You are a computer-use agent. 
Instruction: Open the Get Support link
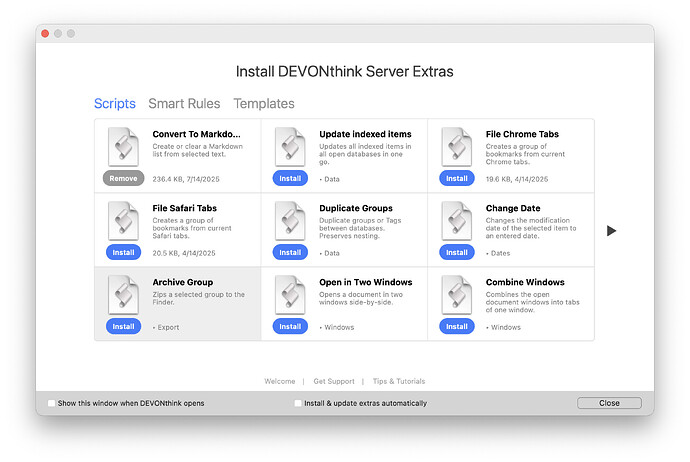(334, 381)
